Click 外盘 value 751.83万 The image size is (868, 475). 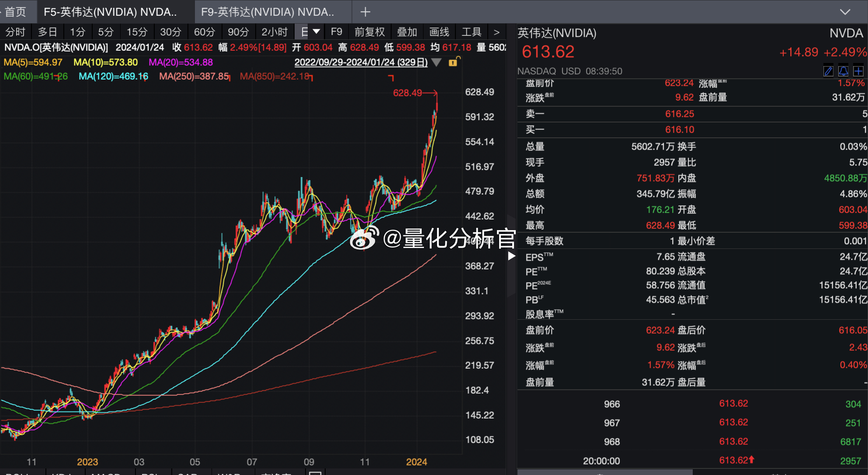coord(656,178)
